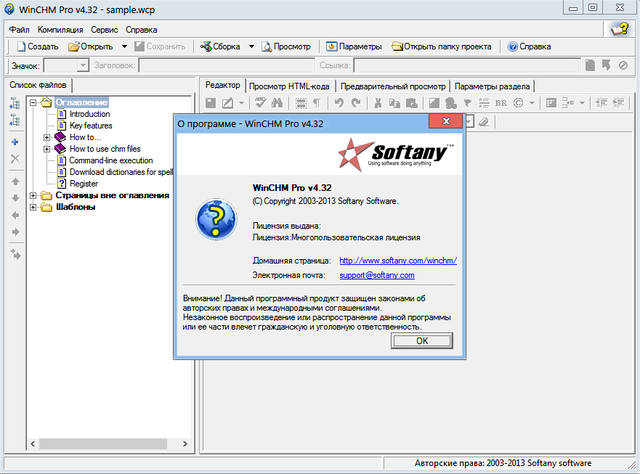The height and width of the screenshot is (474, 640).
Task: Open the Справка menu in menu bar
Action: coord(141,30)
